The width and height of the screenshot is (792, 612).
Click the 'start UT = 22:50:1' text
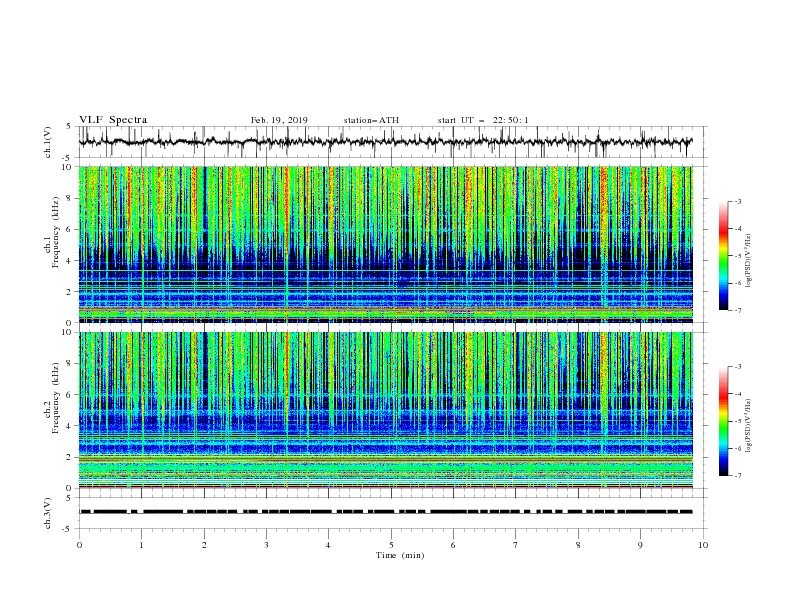point(483,120)
